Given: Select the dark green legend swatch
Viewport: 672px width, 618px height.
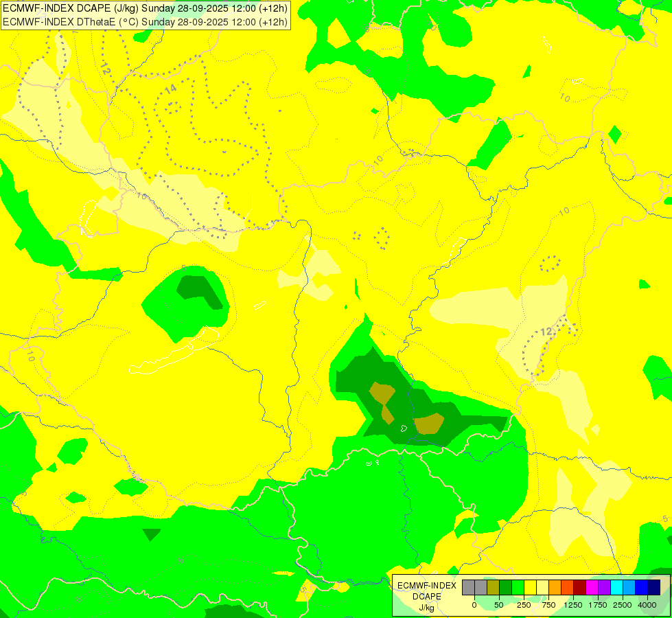Looking at the screenshot, I should (505, 588).
